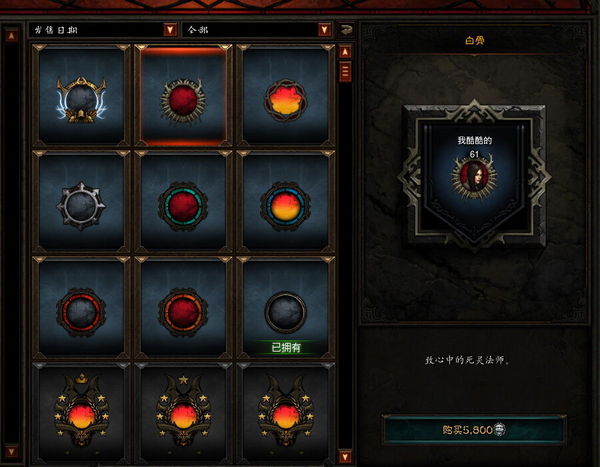Choose the crowned star demon frame
Viewport: 600px width, 467px height.
point(82,415)
